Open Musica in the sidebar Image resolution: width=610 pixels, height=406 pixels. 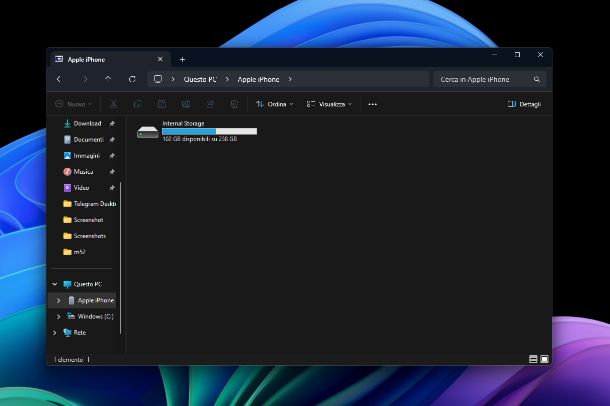[83, 172]
